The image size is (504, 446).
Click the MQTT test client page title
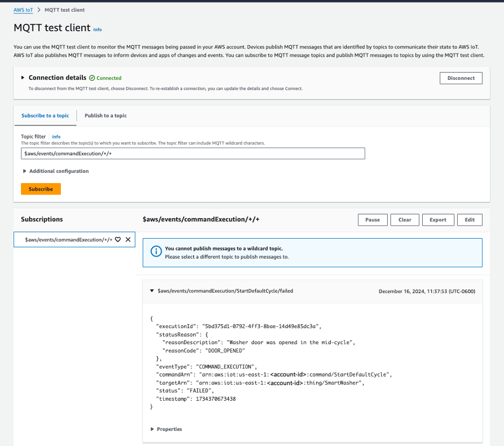coord(52,27)
